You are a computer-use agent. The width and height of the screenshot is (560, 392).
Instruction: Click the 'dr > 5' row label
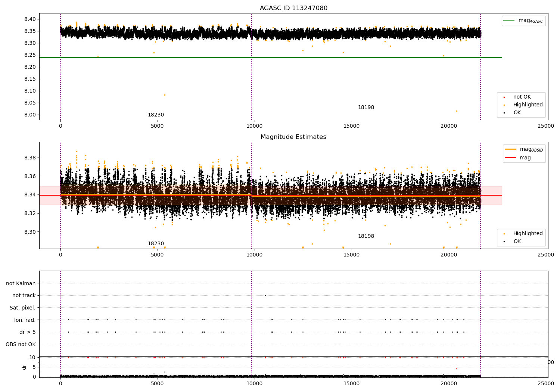pyautogui.click(x=27, y=332)
